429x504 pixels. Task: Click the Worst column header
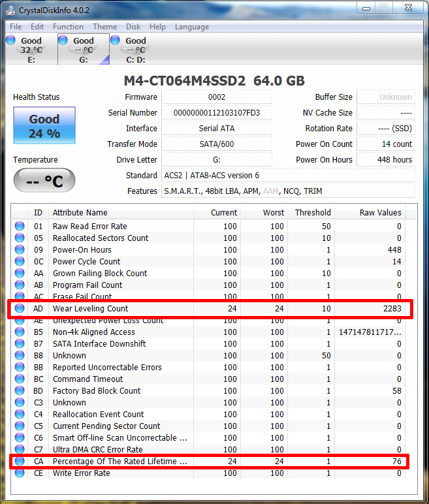pos(264,212)
